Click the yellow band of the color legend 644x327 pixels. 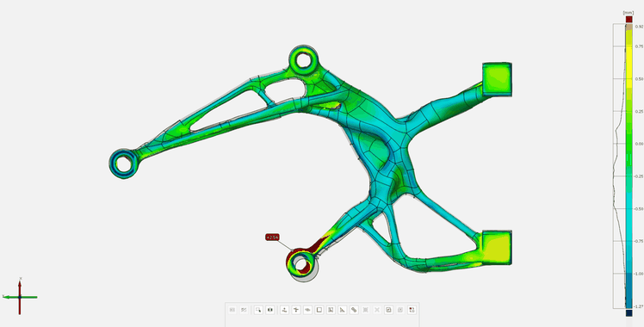[629, 65]
